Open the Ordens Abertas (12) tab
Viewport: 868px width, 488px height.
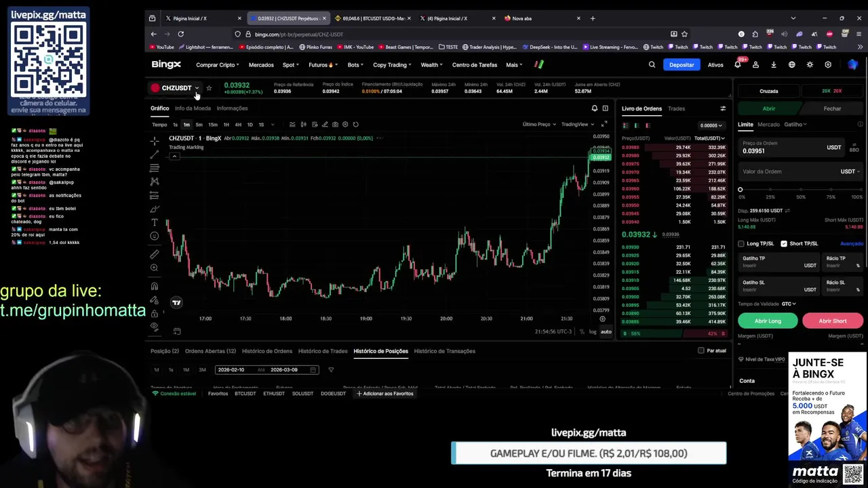point(210,351)
